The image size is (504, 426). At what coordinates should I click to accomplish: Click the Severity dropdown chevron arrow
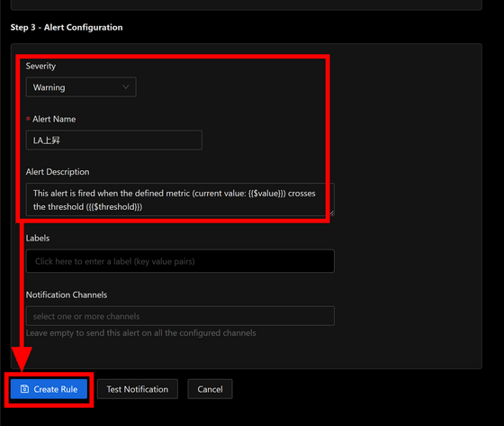pos(126,86)
